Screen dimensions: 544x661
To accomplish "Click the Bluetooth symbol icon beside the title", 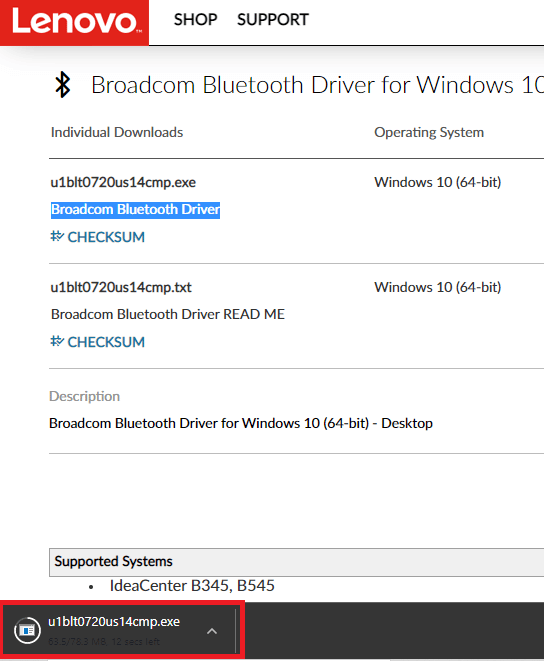I will click(63, 85).
